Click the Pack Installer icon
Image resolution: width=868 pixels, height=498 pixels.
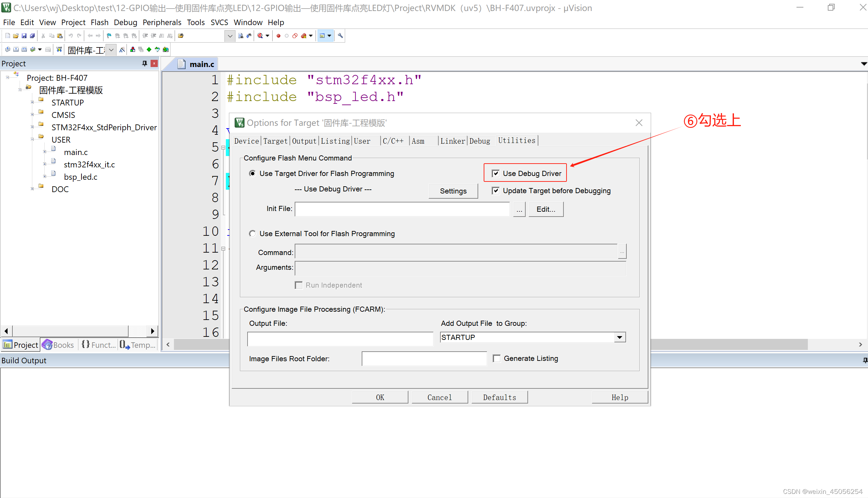click(166, 49)
